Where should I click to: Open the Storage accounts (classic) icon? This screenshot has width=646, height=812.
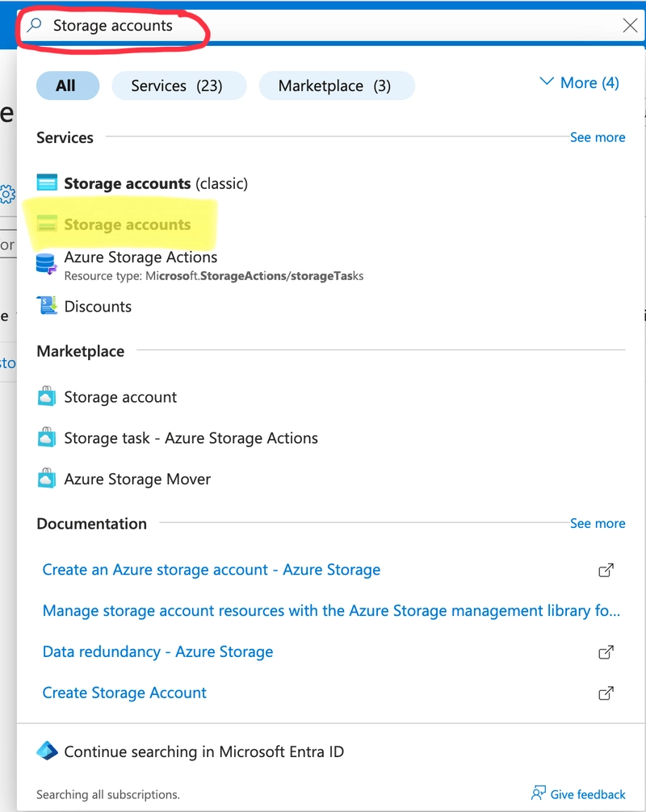[47, 182]
